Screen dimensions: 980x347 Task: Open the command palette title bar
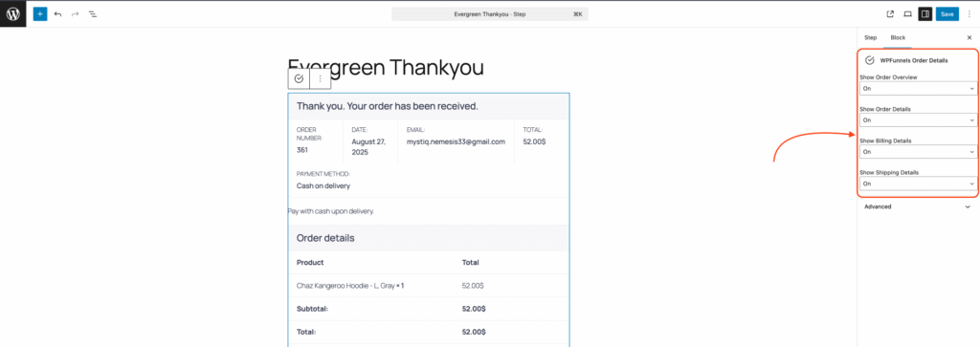pos(489,13)
